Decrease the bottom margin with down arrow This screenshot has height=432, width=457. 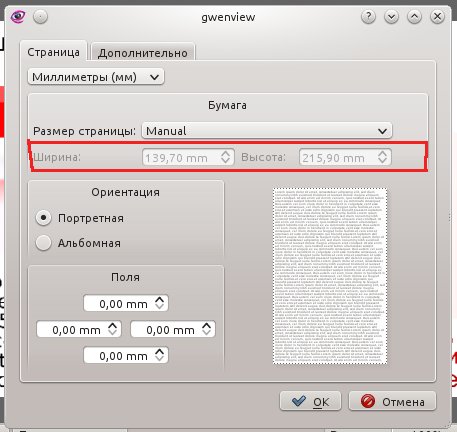160,359
